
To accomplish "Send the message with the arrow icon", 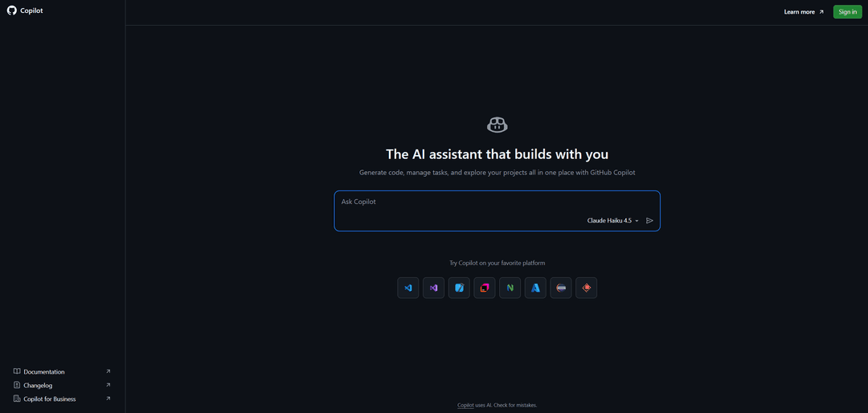I will click(650, 220).
